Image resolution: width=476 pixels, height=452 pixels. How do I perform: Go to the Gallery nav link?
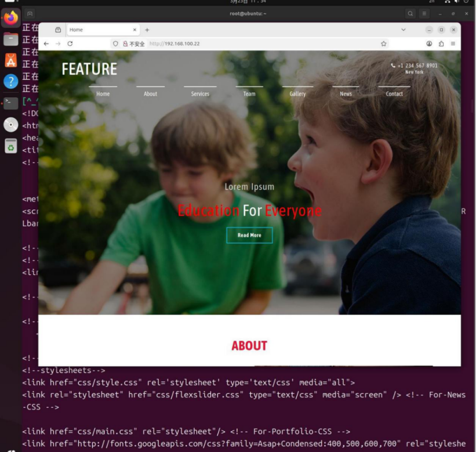pos(297,94)
